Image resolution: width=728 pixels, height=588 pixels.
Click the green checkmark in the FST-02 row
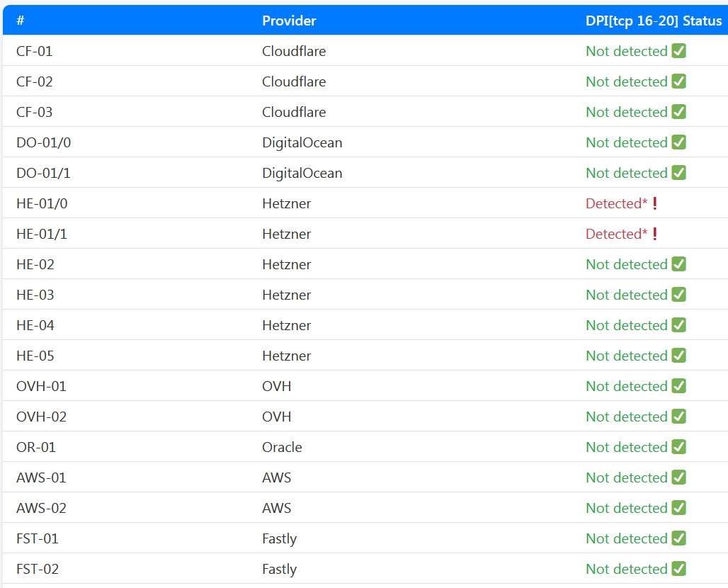679,568
